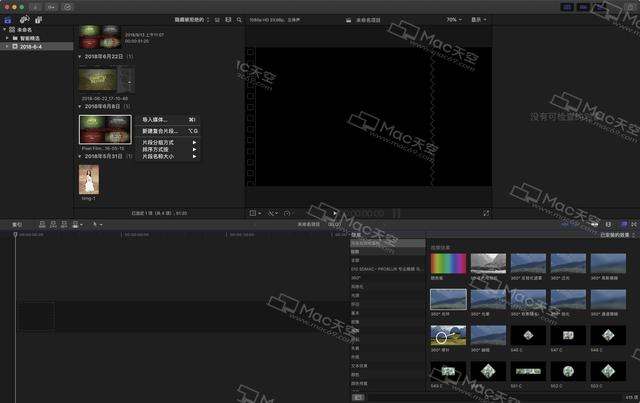
Task: Click the browser search magnifier icon
Action: click(x=239, y=20)
